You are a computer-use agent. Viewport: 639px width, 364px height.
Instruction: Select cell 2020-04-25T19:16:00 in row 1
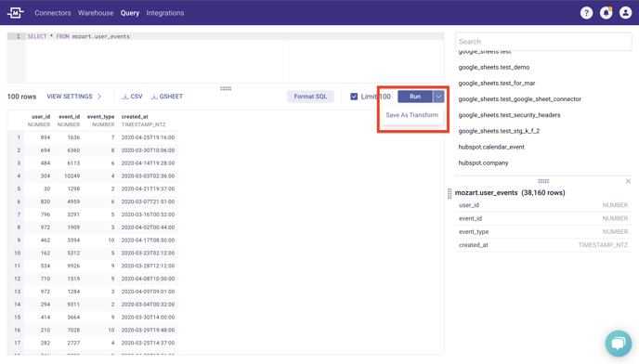(148, 137)
